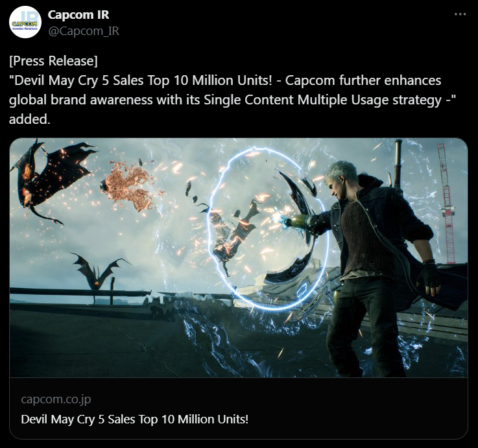Click the orange fiery debris cloud in the image

(130, 186)
